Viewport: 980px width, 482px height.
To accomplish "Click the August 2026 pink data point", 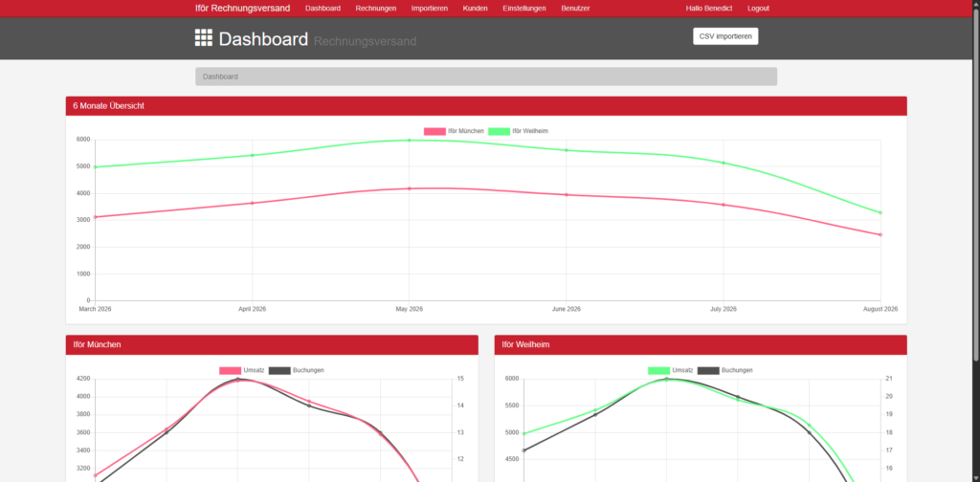I will pyautogui.click(x=880, y=234).
